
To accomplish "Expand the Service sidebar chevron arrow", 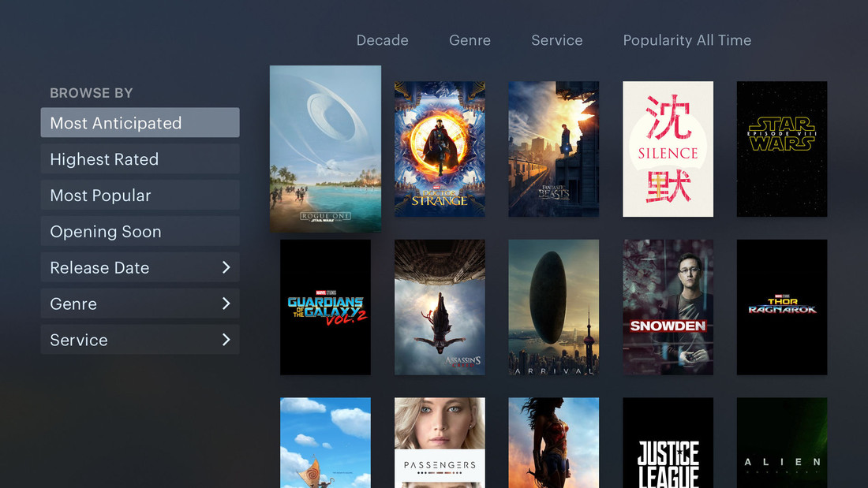I will coord(226,340).
